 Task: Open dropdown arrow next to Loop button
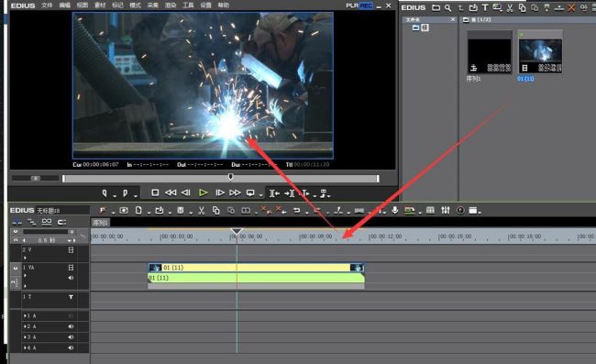pyautogui.click(x=260, y=195)
